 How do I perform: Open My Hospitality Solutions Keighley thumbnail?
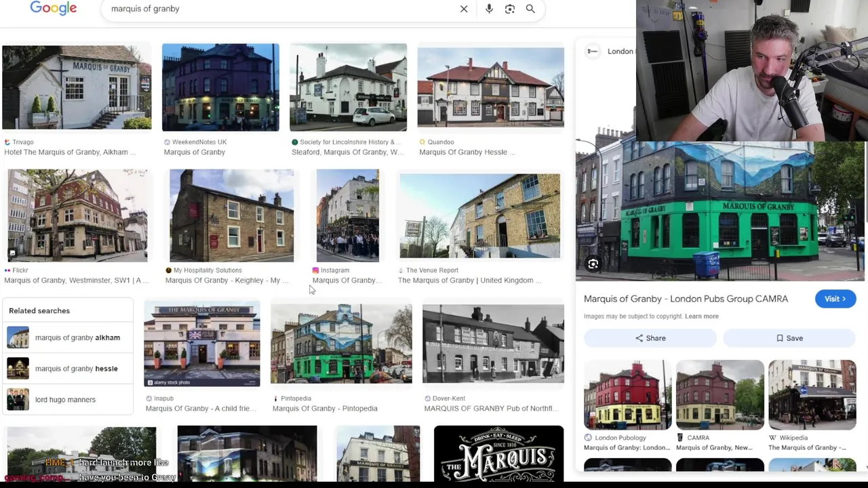pyautogui.click(x=231, y=216)
